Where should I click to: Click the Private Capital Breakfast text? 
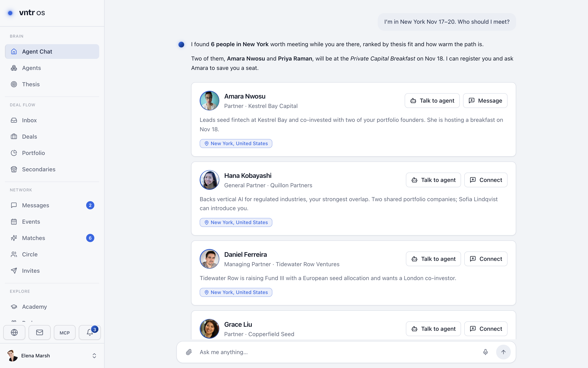click(x=383, y=59)
